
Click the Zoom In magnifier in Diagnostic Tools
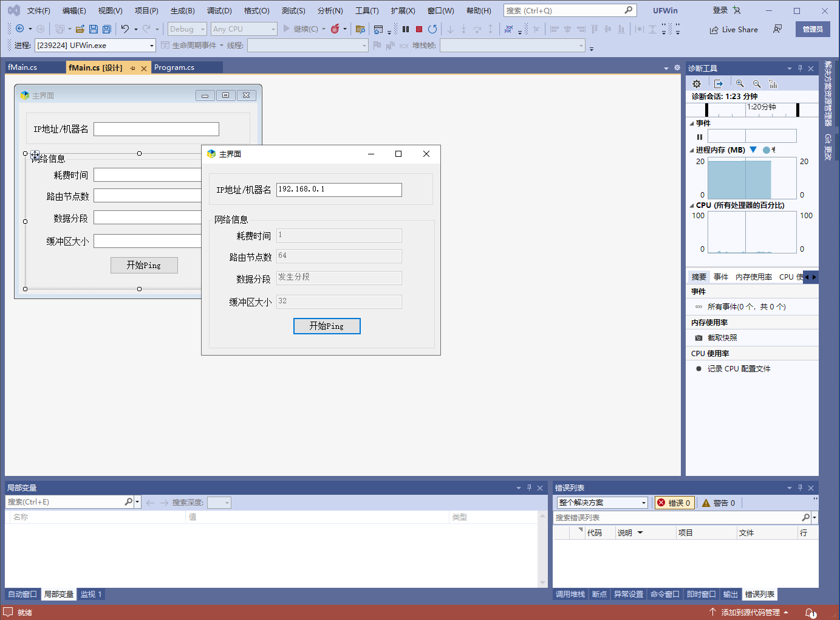point(740,84)
